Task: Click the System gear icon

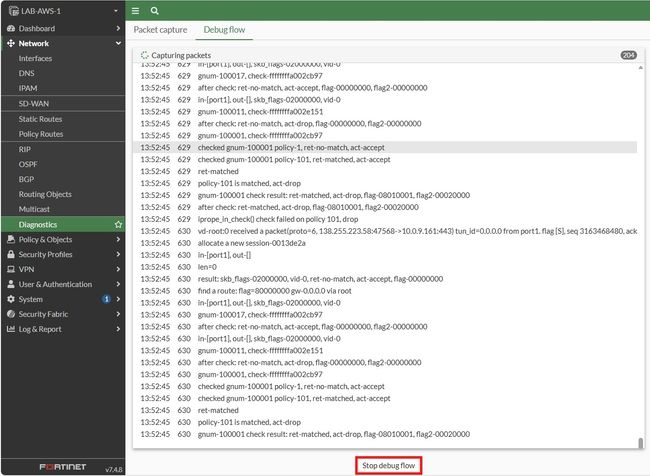Action: click(x=11, y=299)
